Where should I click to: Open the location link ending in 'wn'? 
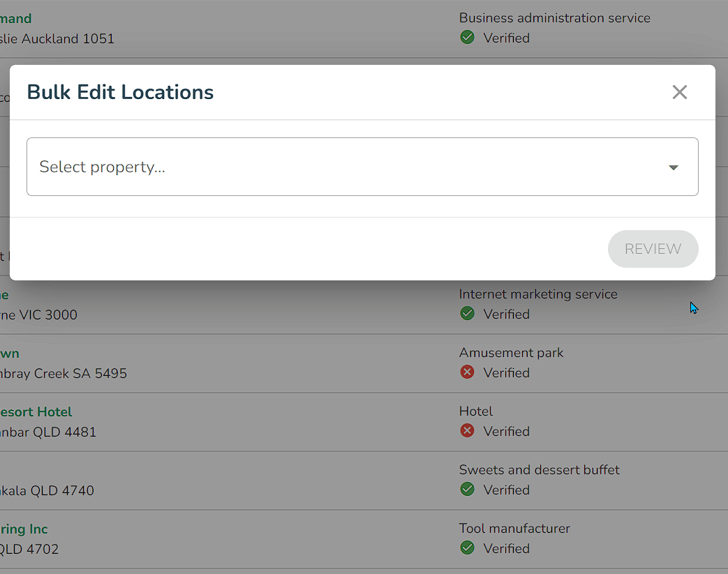tap(10, 354)
